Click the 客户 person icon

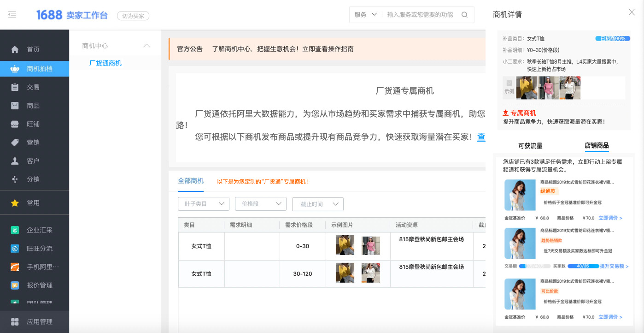coord(15,161)
